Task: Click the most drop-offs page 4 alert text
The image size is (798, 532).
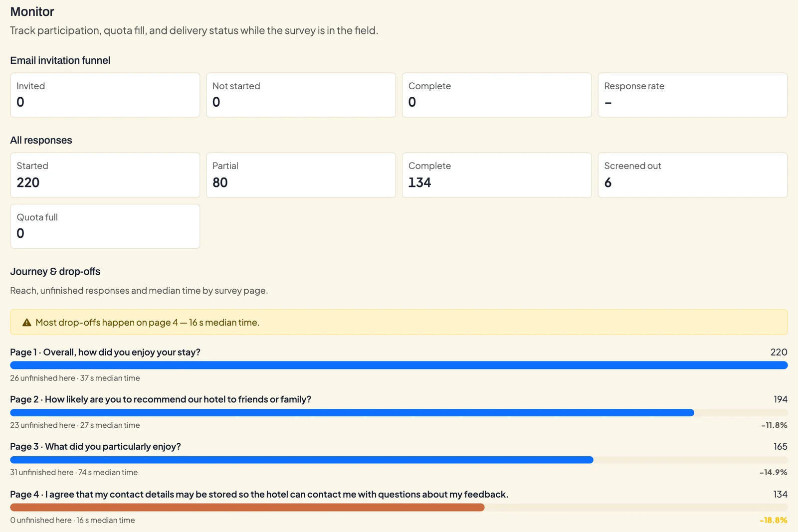Action: coord(148,323)
